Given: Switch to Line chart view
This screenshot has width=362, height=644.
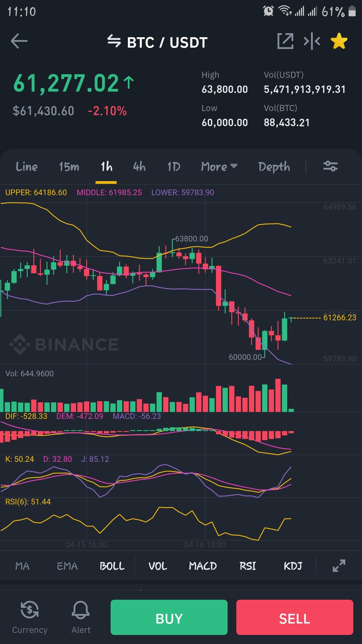Looking at the screenshot, I should pos(26,167).
